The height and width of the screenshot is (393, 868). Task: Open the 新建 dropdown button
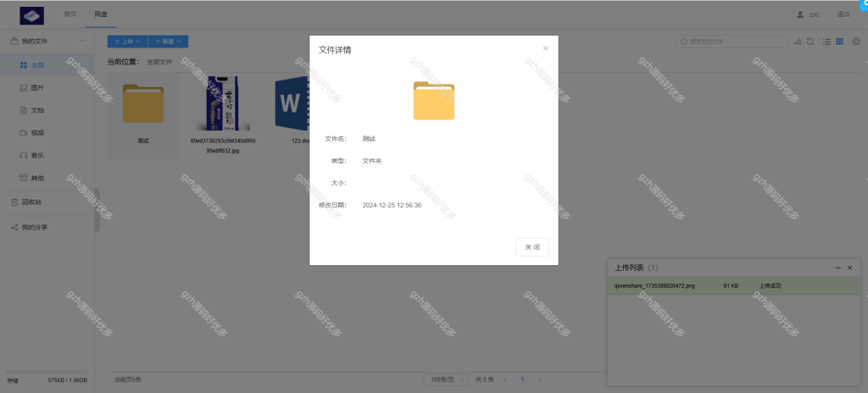168,42
